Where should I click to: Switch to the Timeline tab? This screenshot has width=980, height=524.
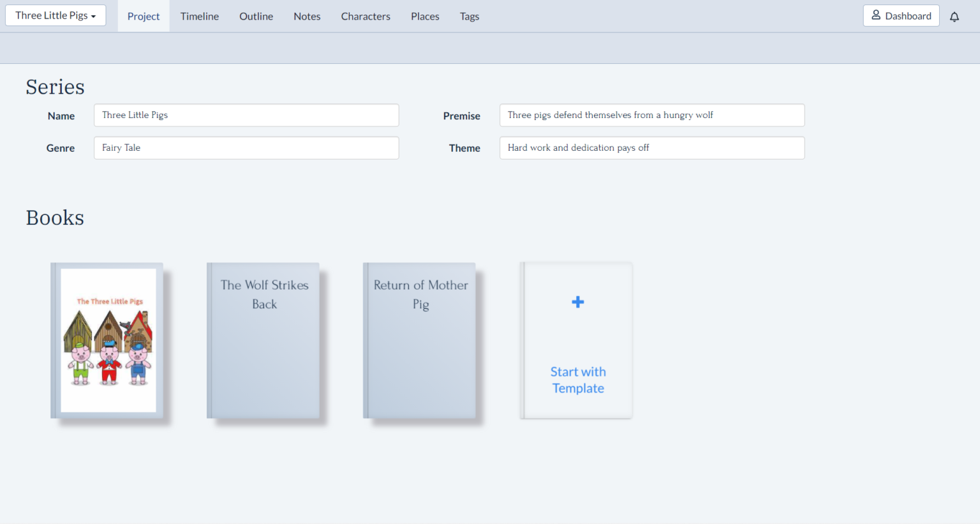[199, 17]
